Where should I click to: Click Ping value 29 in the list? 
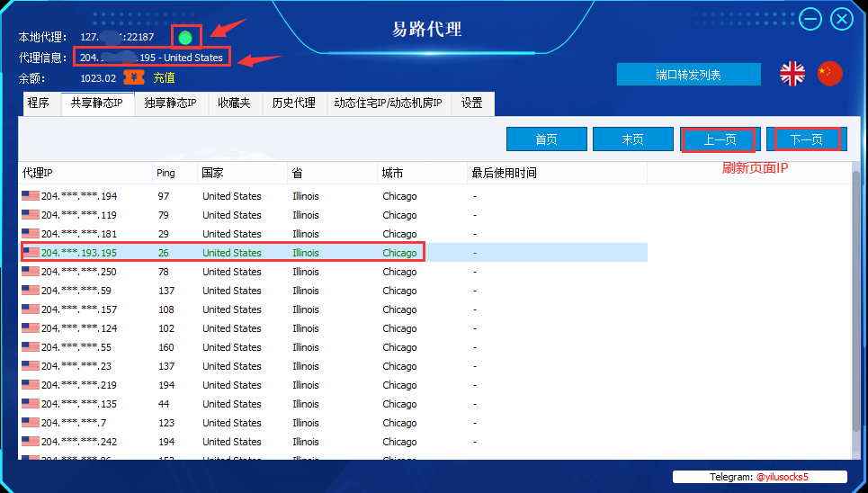tap(164, 234)
